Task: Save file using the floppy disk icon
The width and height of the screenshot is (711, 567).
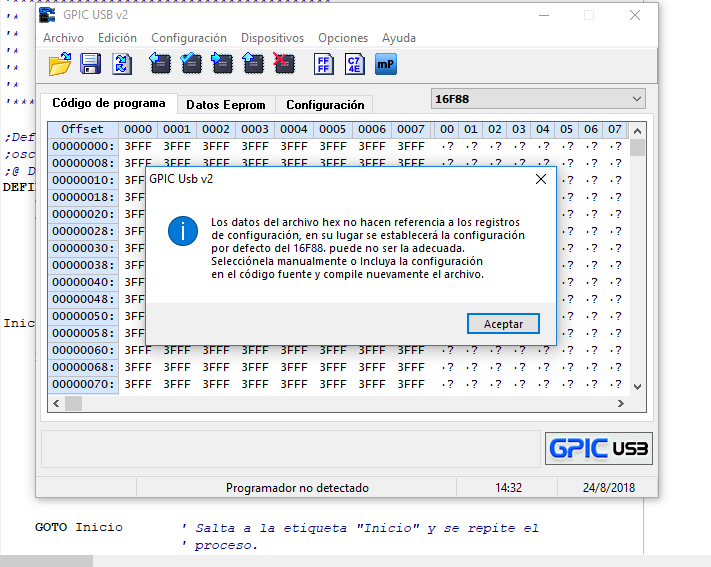Action: tap(90, 64)
